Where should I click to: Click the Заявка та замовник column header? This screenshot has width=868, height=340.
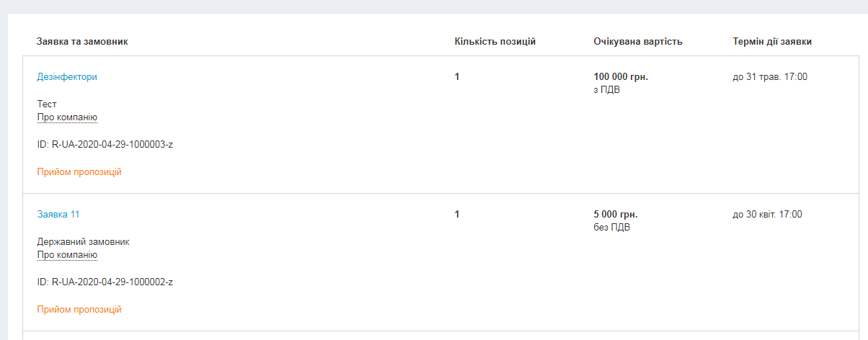(82, 42)
